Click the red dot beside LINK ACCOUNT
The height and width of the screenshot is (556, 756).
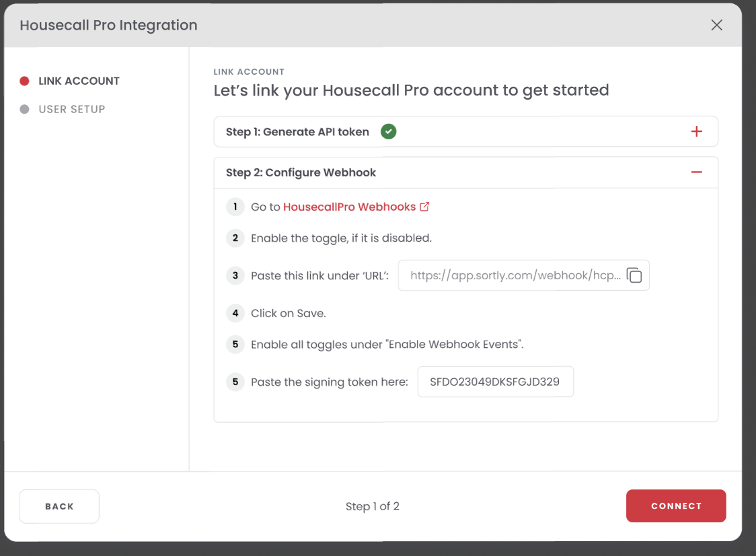coord(25,81)
